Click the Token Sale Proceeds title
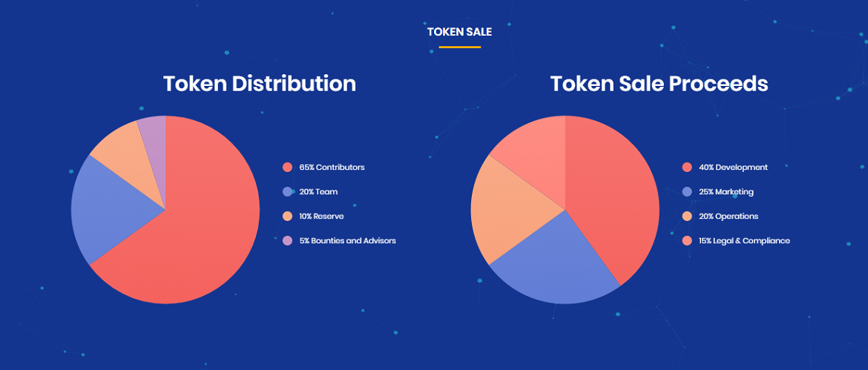Screen dimensions: 868x370 659,84
